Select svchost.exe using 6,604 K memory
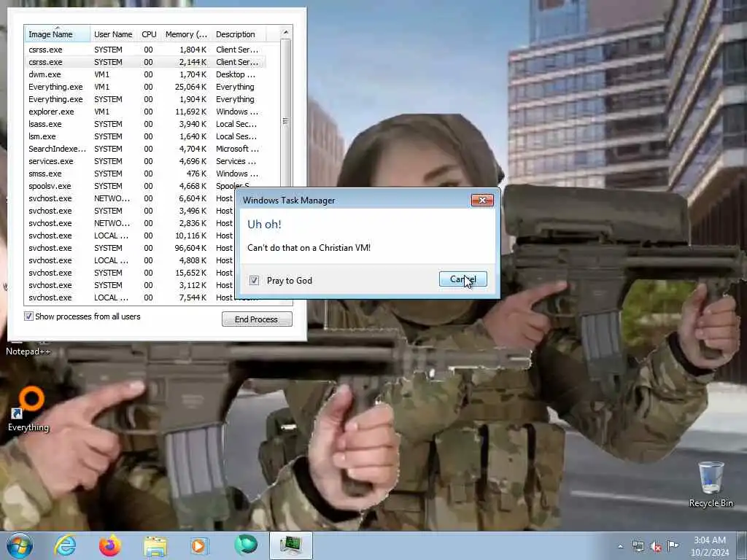This screenshot has height=560, width=747. [x=130, y=198]
